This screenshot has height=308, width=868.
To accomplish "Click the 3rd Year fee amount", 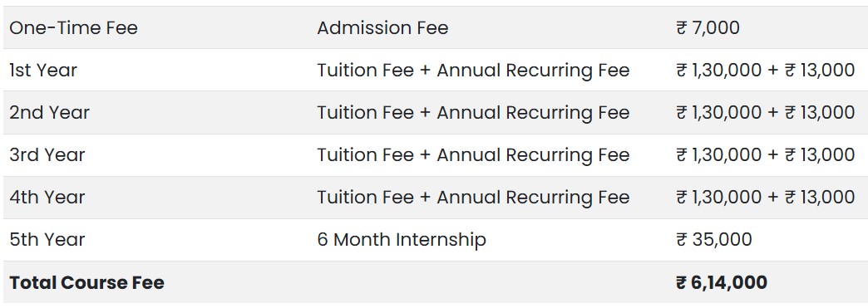I will 766,154.
